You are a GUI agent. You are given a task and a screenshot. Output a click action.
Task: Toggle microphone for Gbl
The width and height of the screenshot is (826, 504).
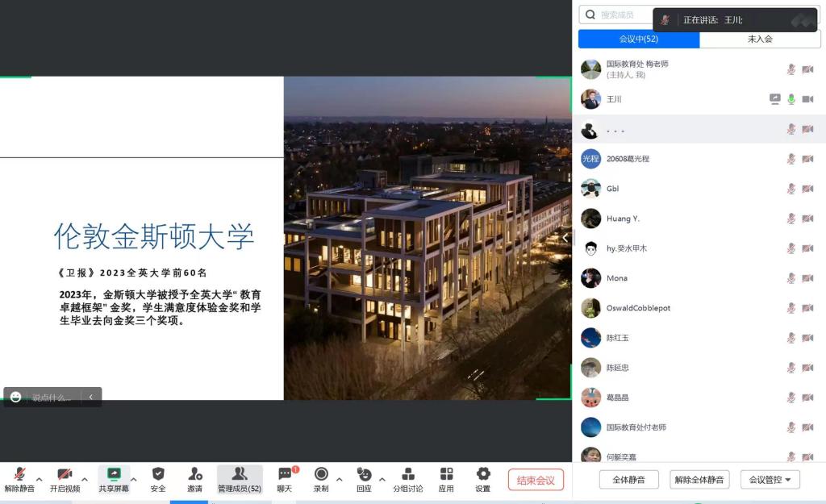pos(791,189)
